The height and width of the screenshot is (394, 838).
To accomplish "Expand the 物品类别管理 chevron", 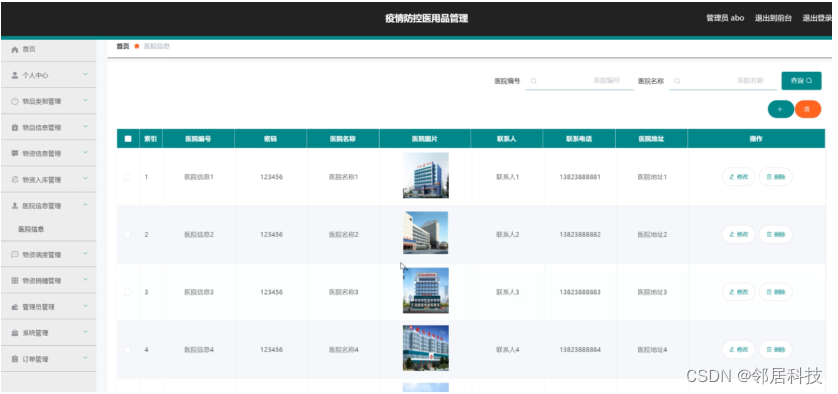I will click(86, 101).
